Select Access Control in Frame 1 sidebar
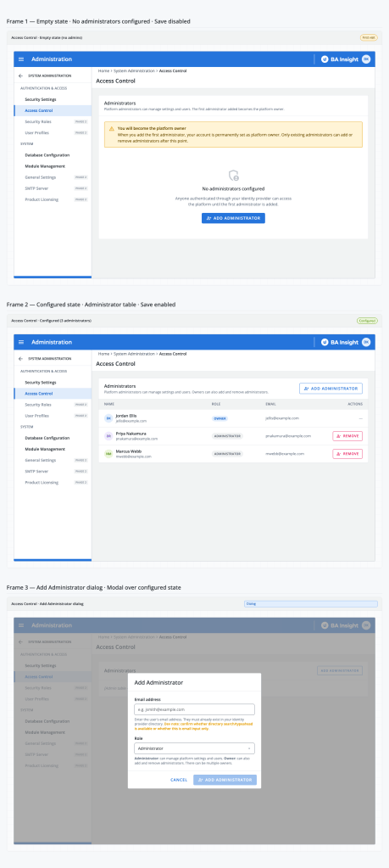 pyautogui.click(x=53, y=110)
